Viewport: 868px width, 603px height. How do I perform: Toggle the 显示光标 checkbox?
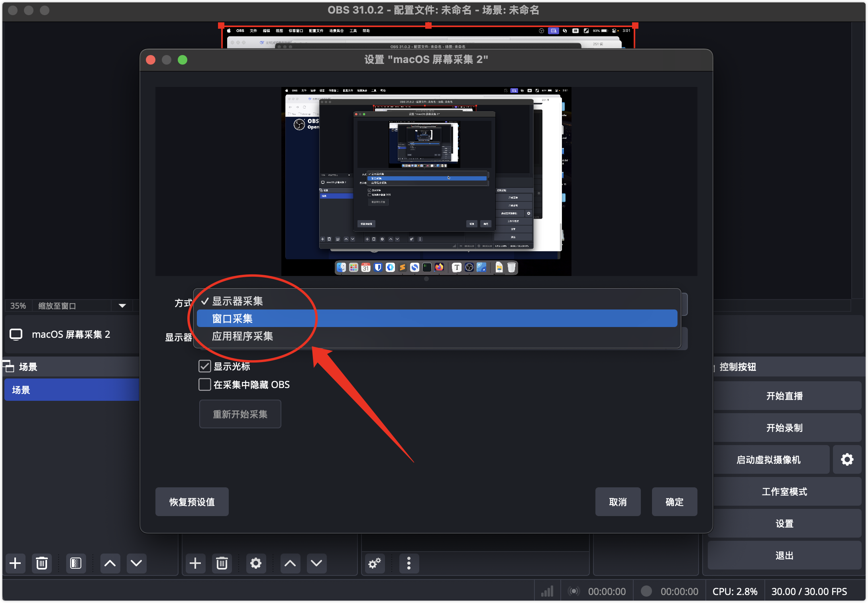[204, 366]
